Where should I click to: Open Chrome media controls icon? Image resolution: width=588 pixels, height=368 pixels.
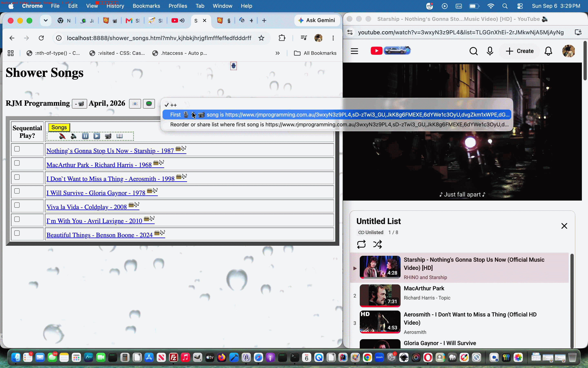(x=304, y=38)
